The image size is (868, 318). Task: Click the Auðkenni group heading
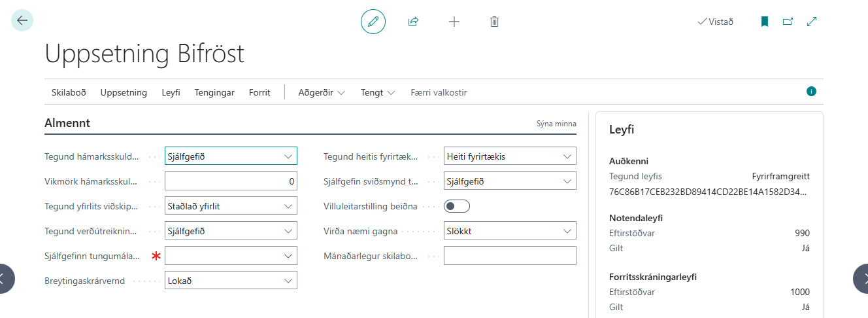[629, 161]
